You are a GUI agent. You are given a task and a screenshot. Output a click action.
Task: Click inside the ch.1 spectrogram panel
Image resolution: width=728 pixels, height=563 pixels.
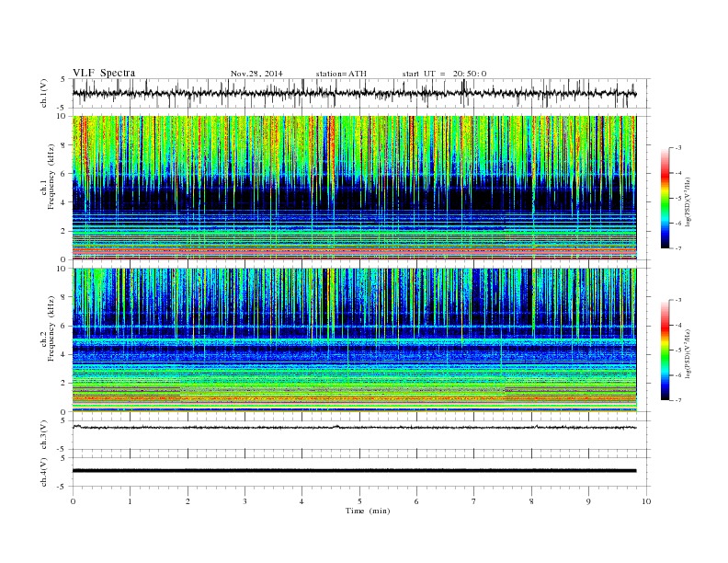(x=354, y=188)
